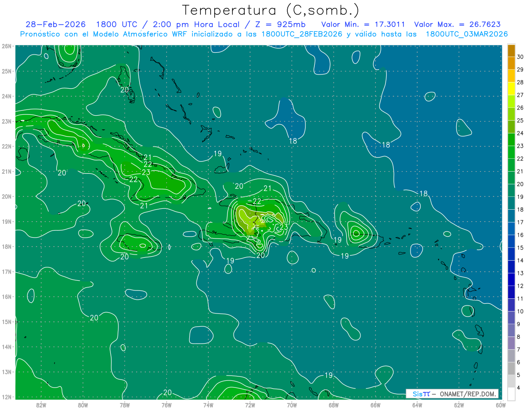Screen dimensions: 532x411
Task: Click the '24N' latitude label
Action: pyautogui.click(x=7, y=96)
